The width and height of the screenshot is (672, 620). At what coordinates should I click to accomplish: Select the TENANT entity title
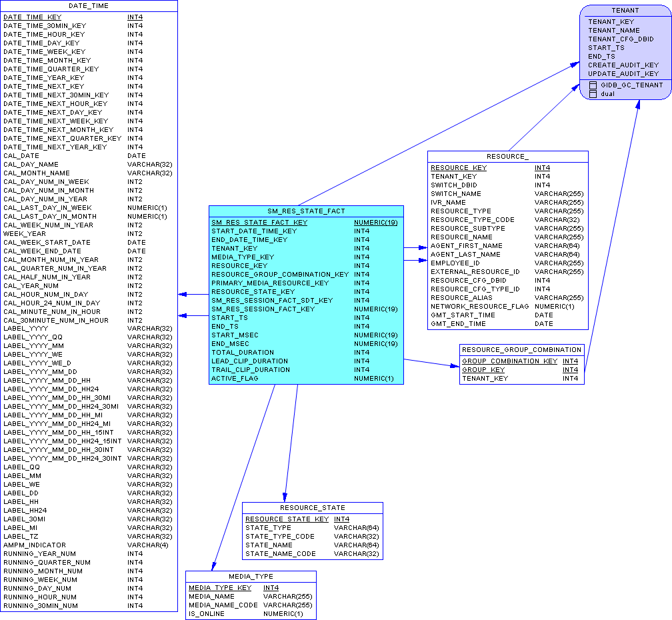point(625,10)
